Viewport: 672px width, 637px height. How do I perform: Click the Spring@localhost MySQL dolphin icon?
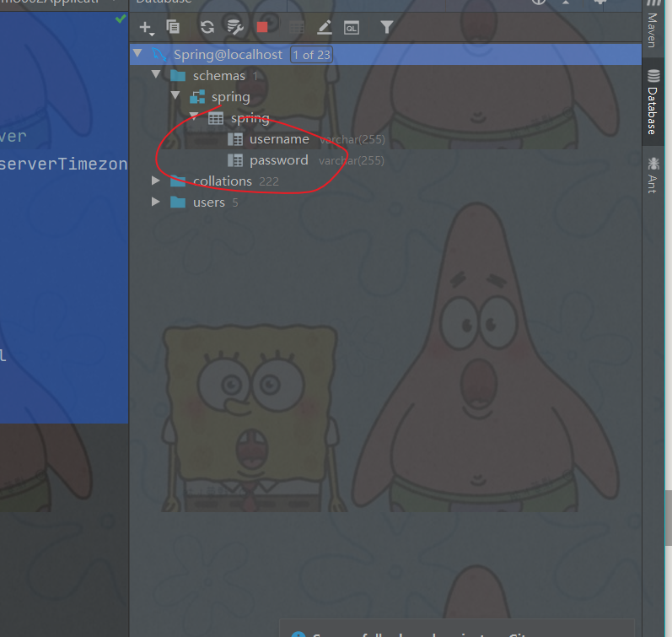[159, 55]
